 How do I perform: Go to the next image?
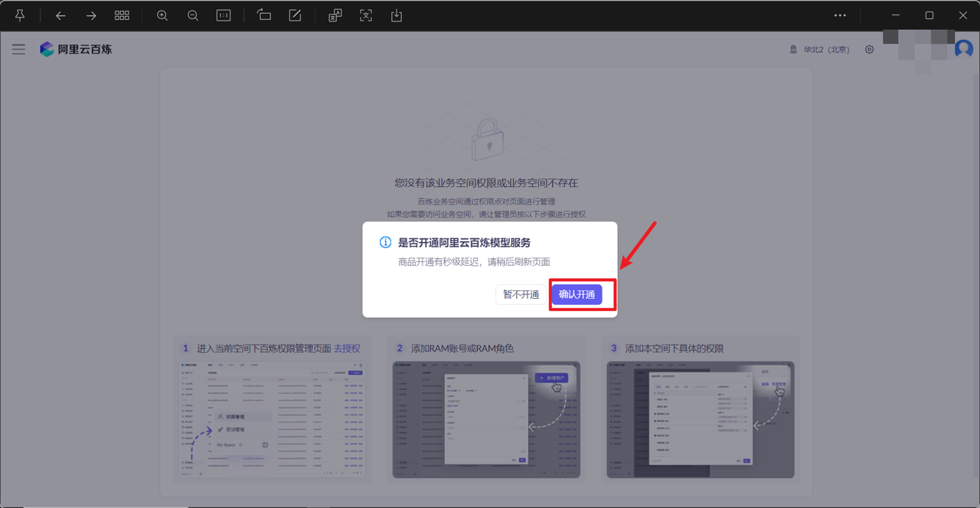point(91,15)
